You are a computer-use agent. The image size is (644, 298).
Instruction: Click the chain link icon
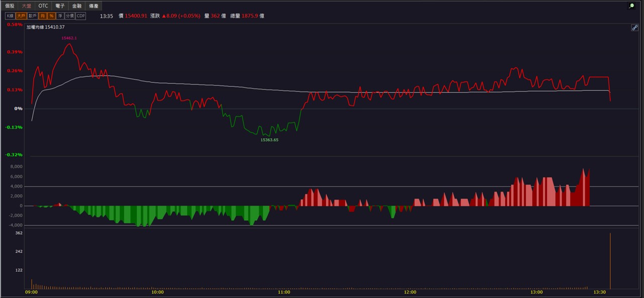click(x=635, y=28)
